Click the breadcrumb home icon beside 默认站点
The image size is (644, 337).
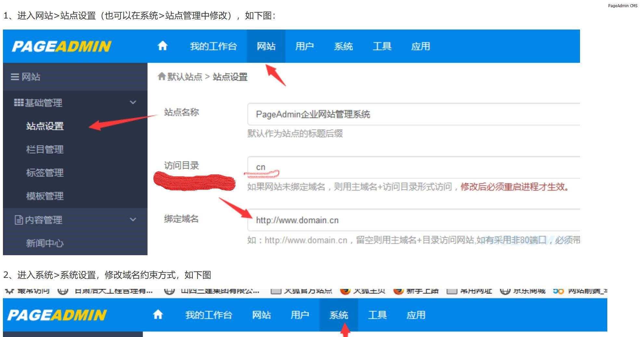161,76
